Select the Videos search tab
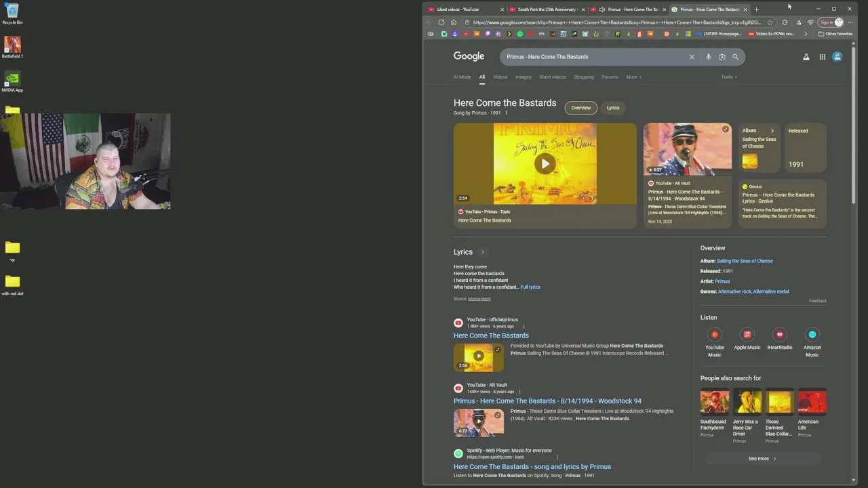 (x=500, y=77)
